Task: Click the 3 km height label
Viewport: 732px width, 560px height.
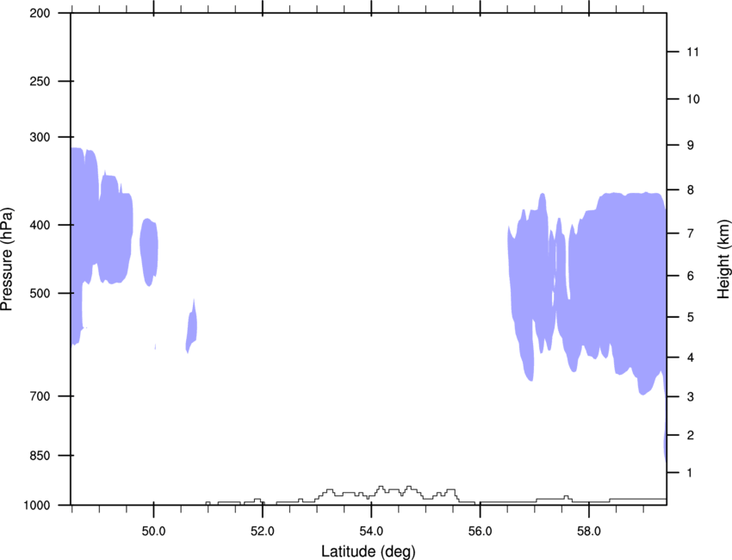Action: coord(691,397)
